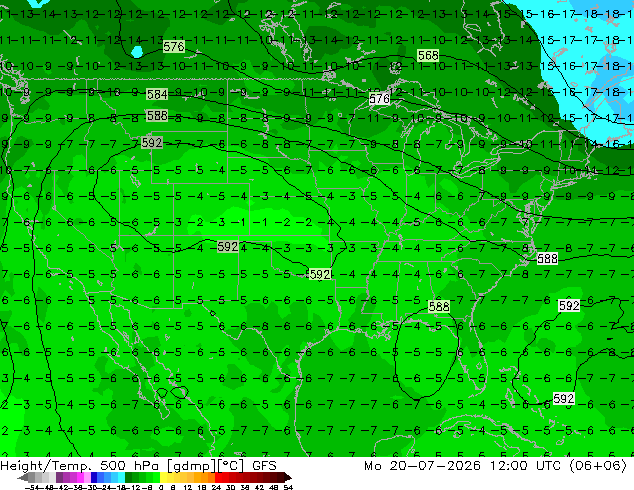634x490 pixels.
Task: Click the 588 label above the Gulf coast closed contour
Action: tap(439, 306)
